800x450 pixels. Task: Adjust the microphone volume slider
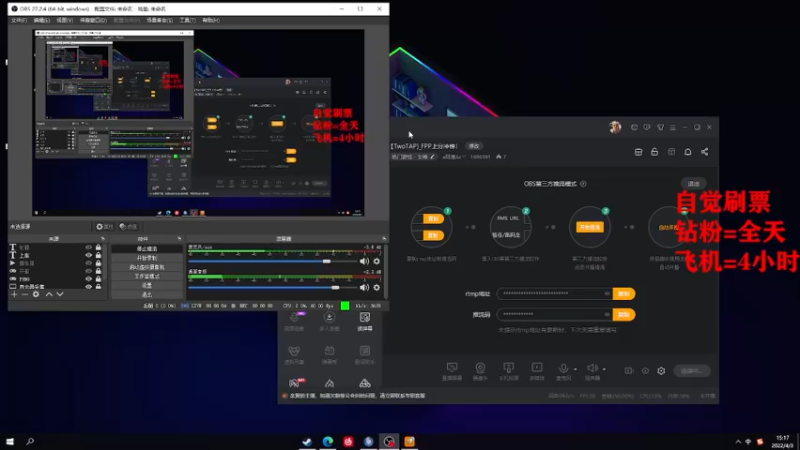click(x=272, y=261)
